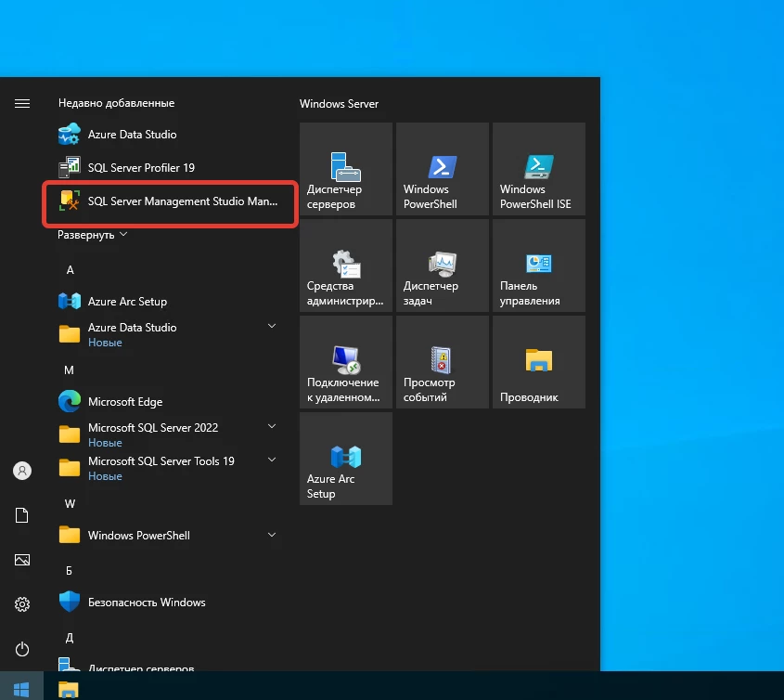
Task: Open SQL Server Profiler 19
Action: point(141,168)
